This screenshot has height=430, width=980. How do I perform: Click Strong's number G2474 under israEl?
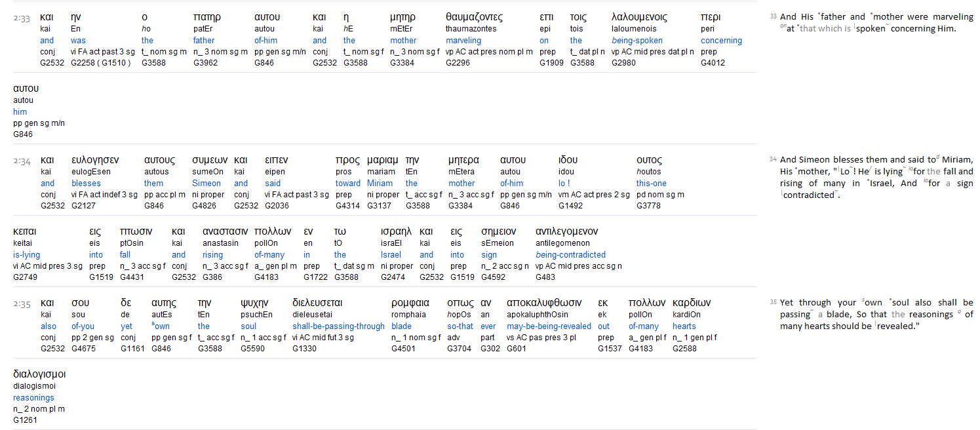click(x=393, y=277)
